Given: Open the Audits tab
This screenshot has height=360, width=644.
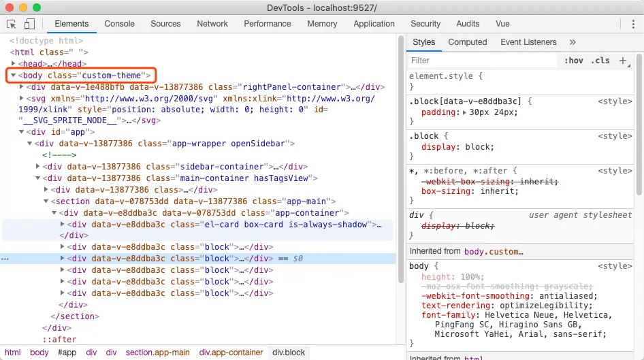Looking at the screenshot, I should pyautogui.click(x=468, y=24).
